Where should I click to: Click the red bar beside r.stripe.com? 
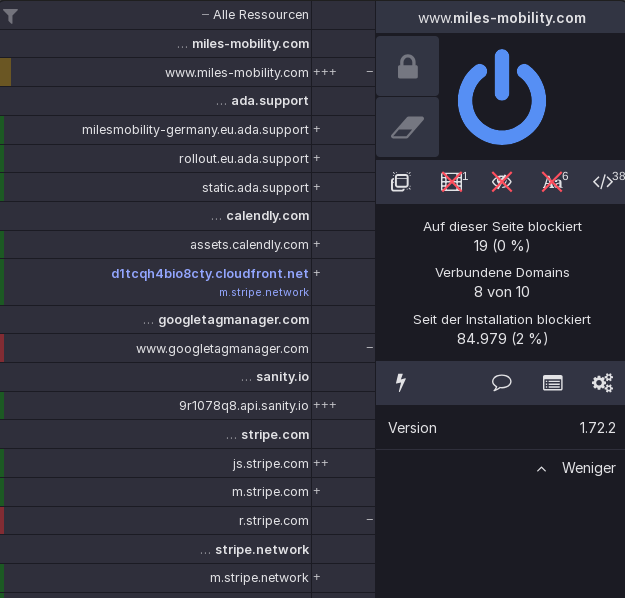pos(2,521)
